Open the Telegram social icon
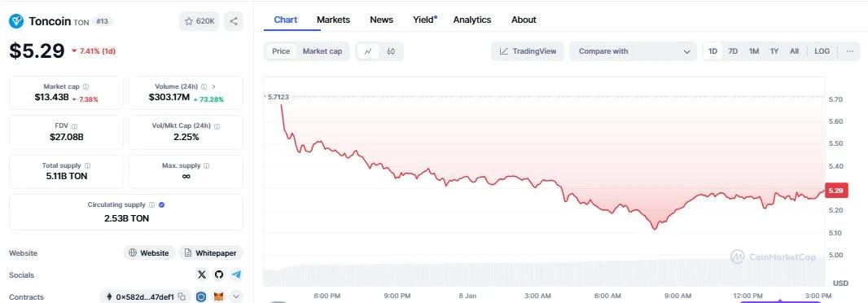This screenshot has height=303, width=868. 236,274
